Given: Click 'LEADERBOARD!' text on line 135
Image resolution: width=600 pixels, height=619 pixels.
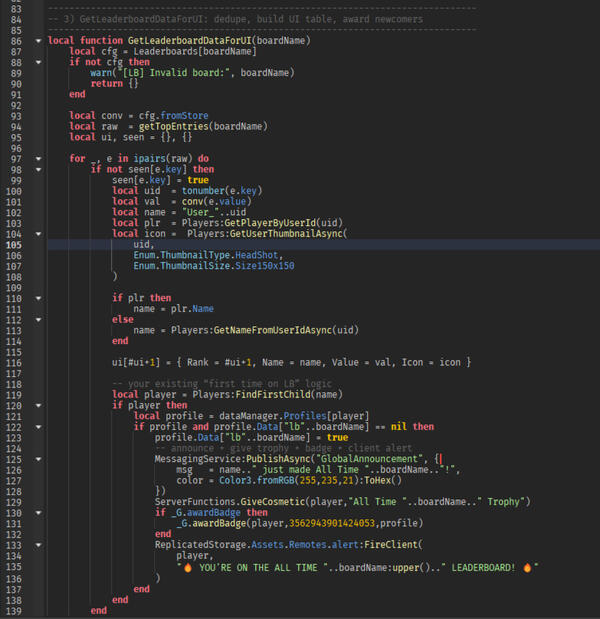Looking at the screenshot, I should click(483, 568).
